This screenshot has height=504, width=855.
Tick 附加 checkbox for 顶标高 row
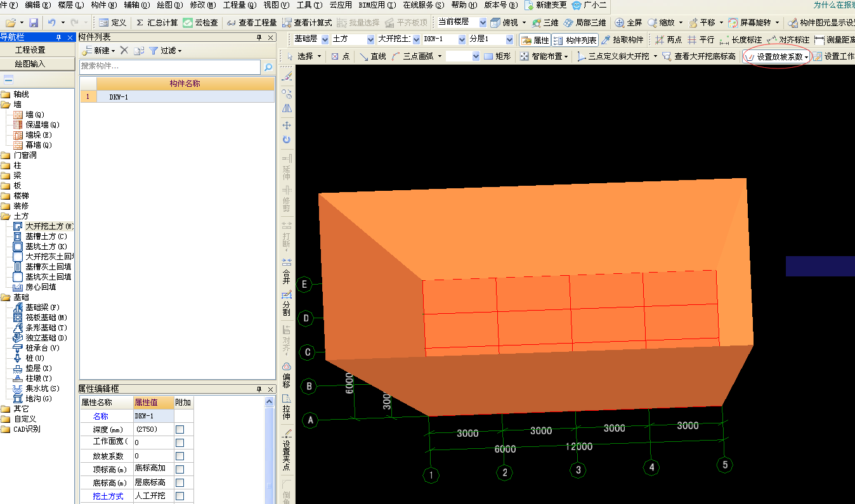pyautogui.click(x=180, y=469)
